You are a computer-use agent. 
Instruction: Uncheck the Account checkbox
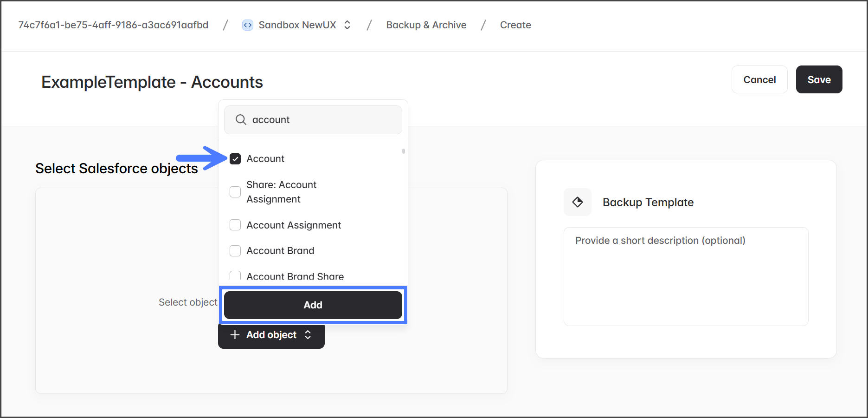[x=235, y=159]
